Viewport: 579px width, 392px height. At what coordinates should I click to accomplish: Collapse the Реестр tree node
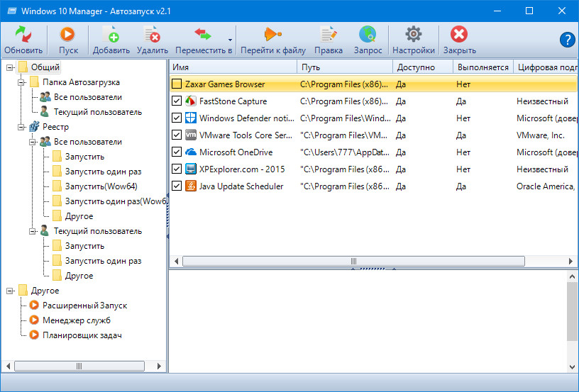[21, 127]
